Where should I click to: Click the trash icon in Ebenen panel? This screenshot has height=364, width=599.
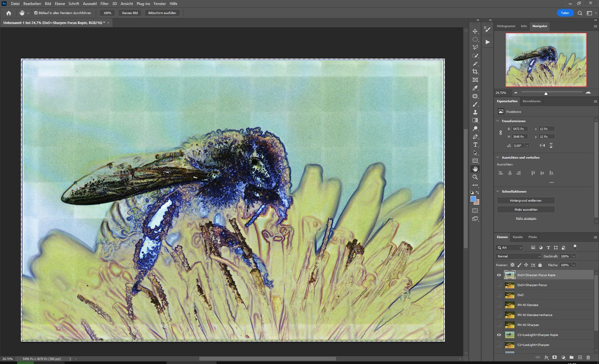pos(588,357)
